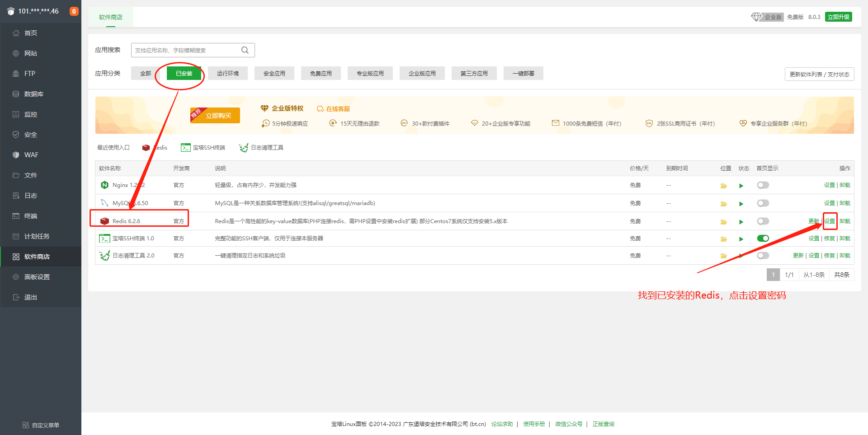Click the 日志清理工具 recent-entry icon
This screenshot has width=868, height=435.
coord(244,148)
